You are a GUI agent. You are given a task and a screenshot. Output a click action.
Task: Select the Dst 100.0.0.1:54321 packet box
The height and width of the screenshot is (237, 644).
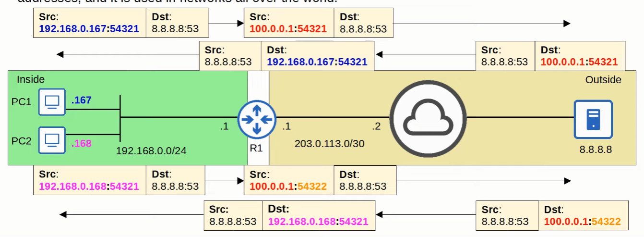tap(580, 56)
